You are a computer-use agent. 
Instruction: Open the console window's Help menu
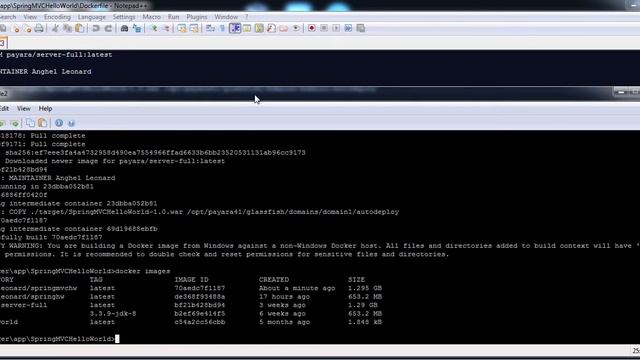(x=45, y=109)
